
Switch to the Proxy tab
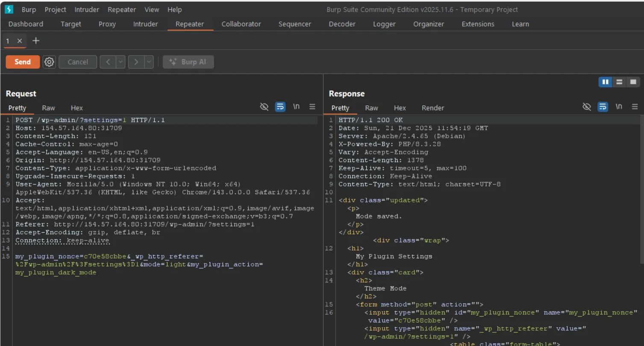107,24
